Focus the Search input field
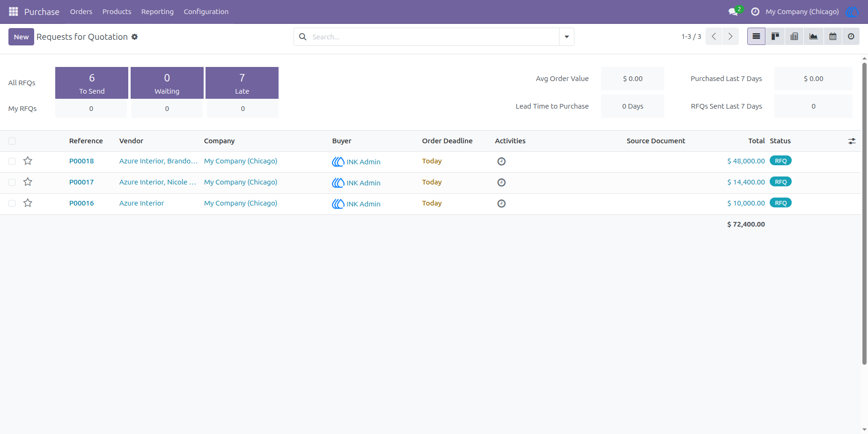 433,37
